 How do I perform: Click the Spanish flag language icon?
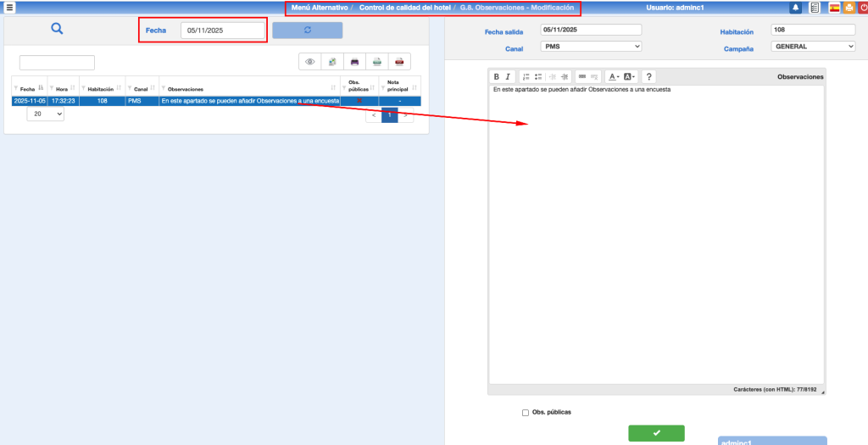pos(834,8)
